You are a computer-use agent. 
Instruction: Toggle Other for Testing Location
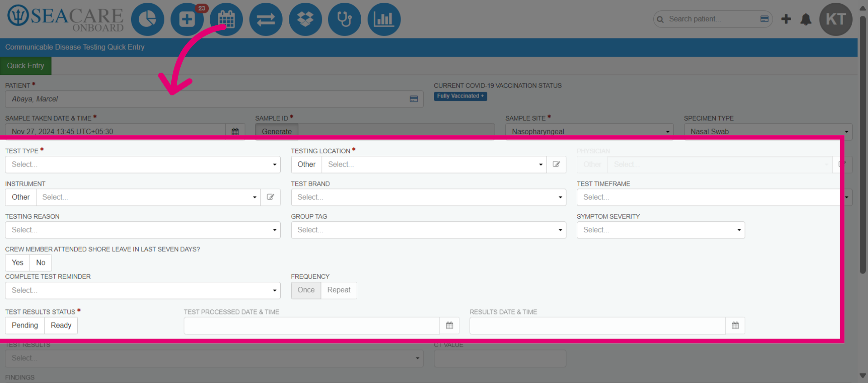click(307, 164)
